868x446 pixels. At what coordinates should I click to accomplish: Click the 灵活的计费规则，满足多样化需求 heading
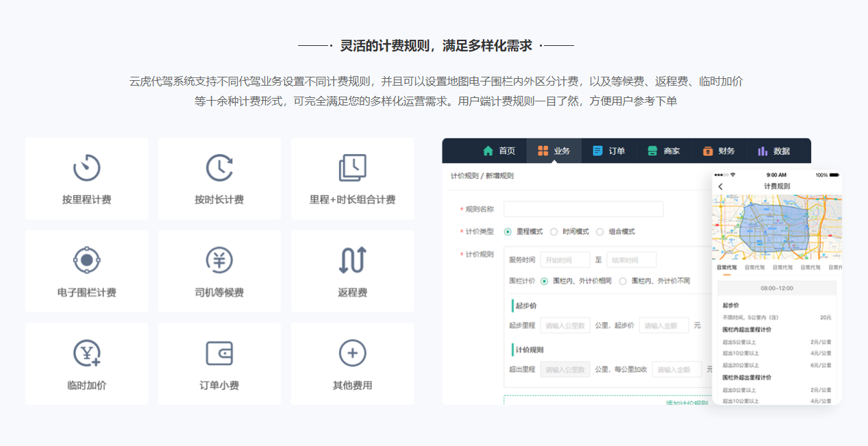(436, 46)
